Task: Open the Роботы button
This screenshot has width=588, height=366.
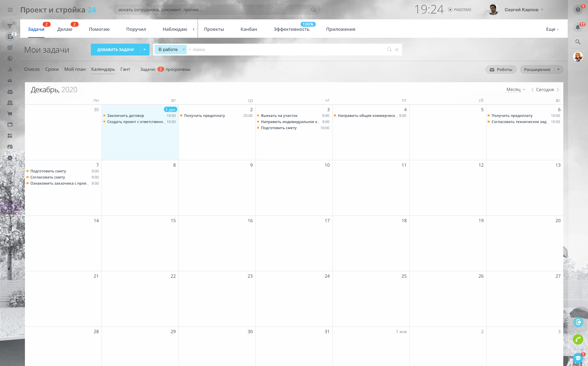Action: pyautogui.click(x=501, y=70)
